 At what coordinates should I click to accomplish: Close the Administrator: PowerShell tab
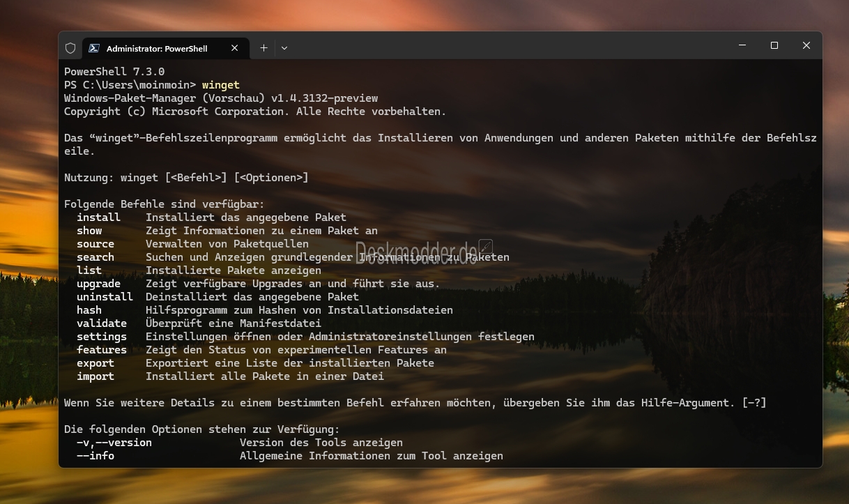coord(235,48)
